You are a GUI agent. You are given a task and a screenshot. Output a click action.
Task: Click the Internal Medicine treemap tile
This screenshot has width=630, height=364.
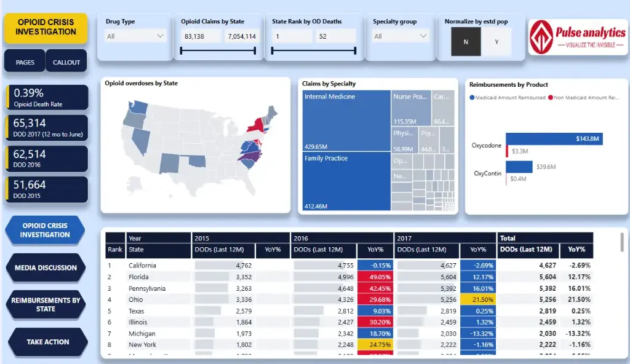click(x=347, y=121)
